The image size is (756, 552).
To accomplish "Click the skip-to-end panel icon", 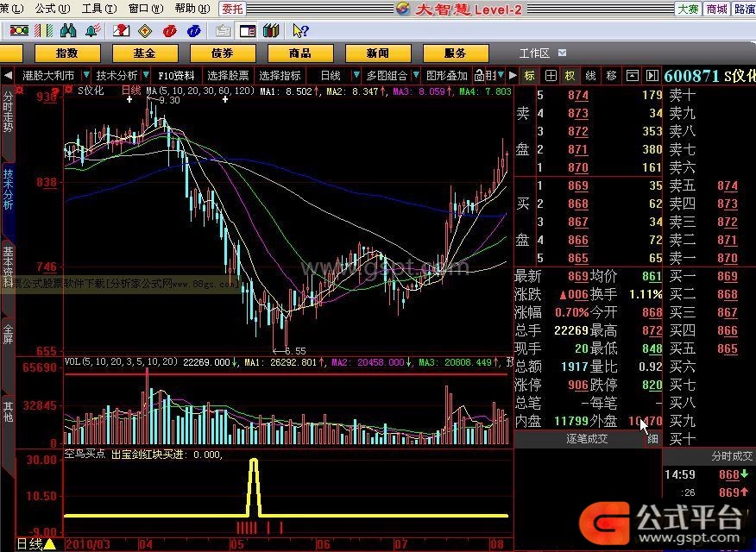I will (652, 76).
